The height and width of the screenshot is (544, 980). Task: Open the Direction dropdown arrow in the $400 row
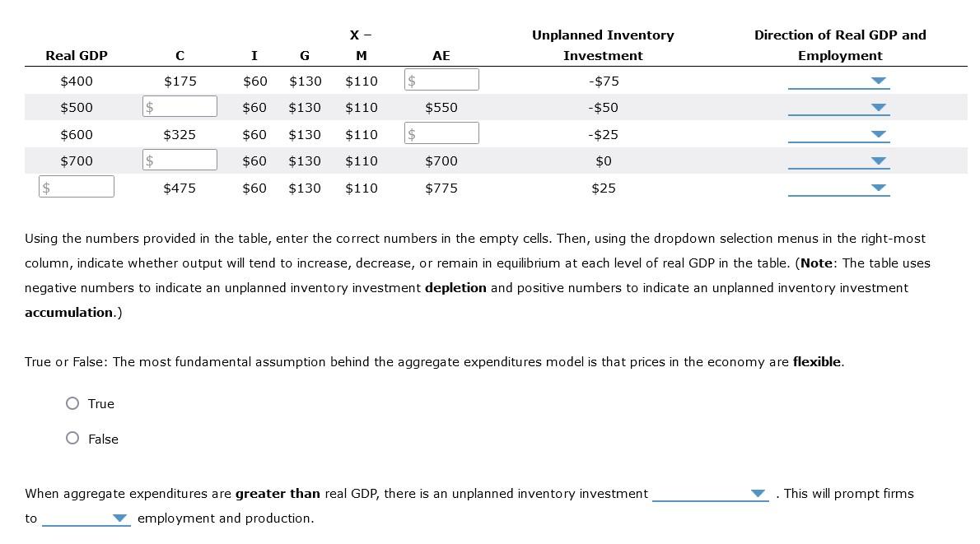(x=880, y=81)
